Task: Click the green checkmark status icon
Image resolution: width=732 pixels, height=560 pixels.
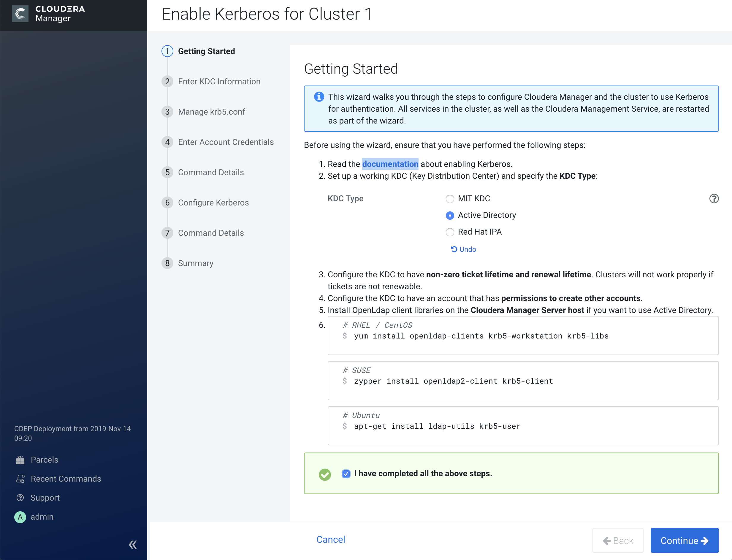Action: 325,474
